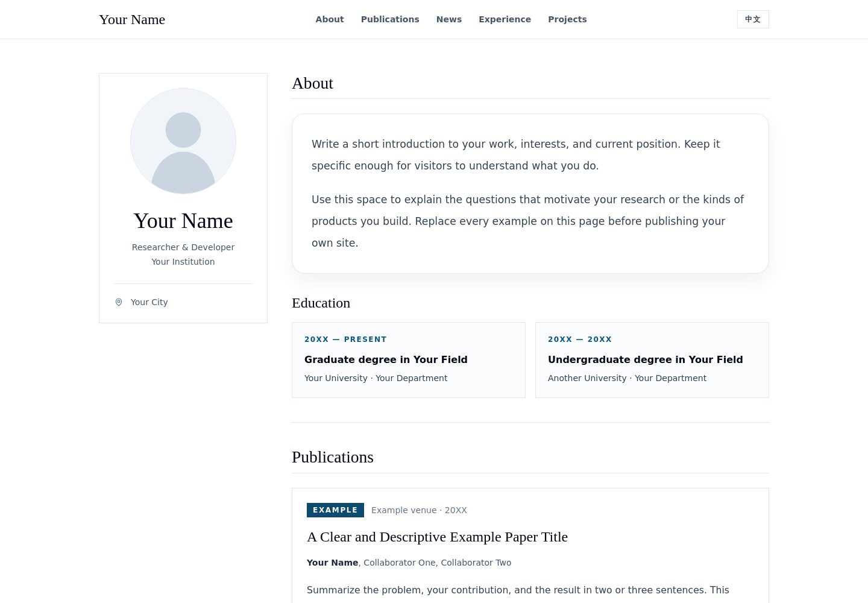Click the large Your Name heading in profile card
The image size is (868, 603).
183,221
